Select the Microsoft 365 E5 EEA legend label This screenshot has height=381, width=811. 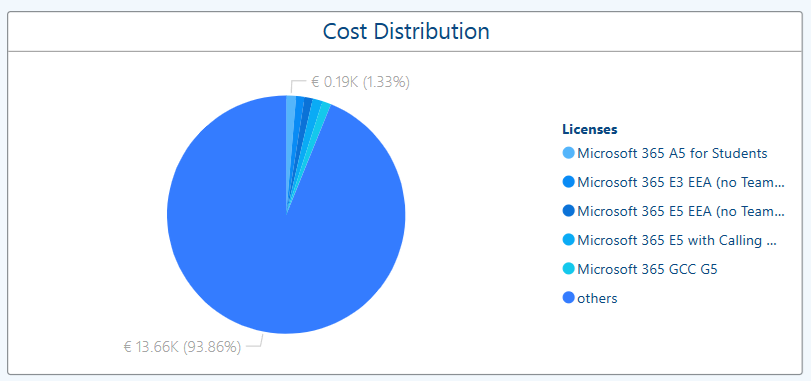[681, 211]
